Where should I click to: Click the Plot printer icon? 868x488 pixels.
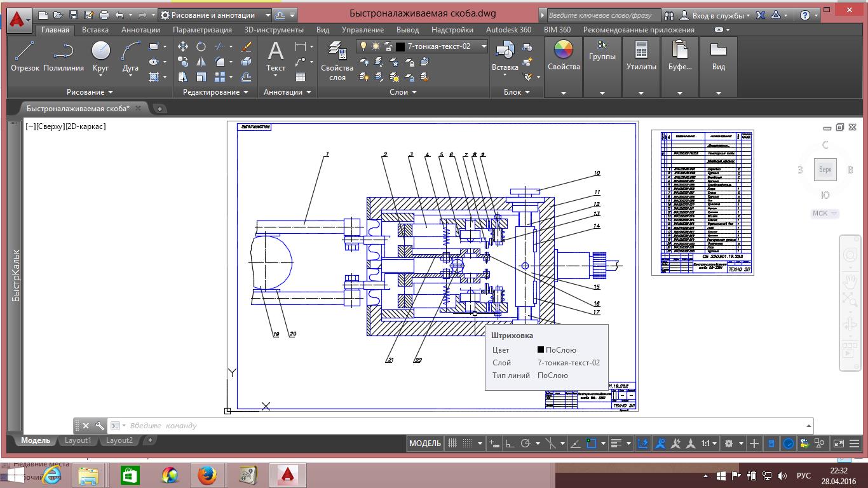click(104, 15)
